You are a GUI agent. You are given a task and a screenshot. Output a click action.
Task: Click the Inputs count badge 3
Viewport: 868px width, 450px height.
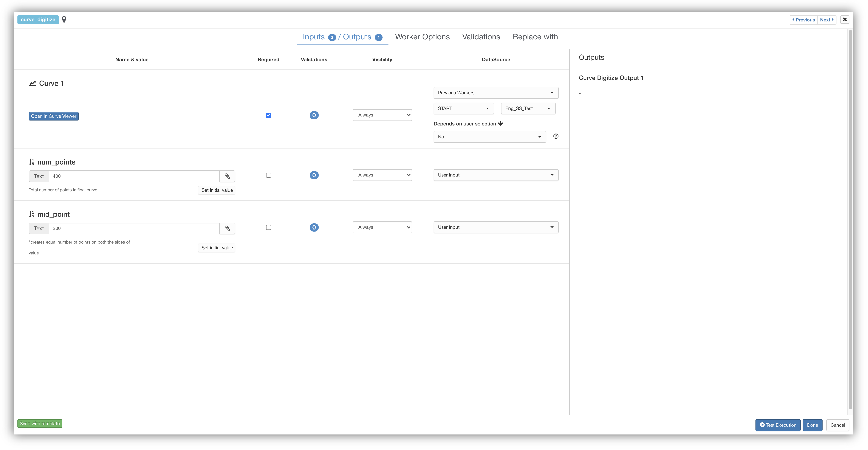click(x=332, y=37)
